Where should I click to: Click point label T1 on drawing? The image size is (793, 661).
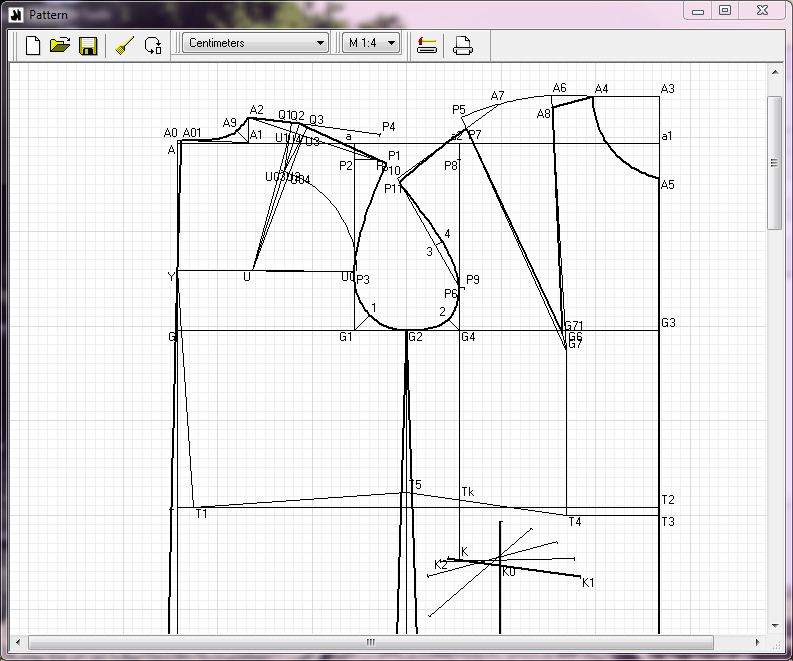click(x=201, y=514)
